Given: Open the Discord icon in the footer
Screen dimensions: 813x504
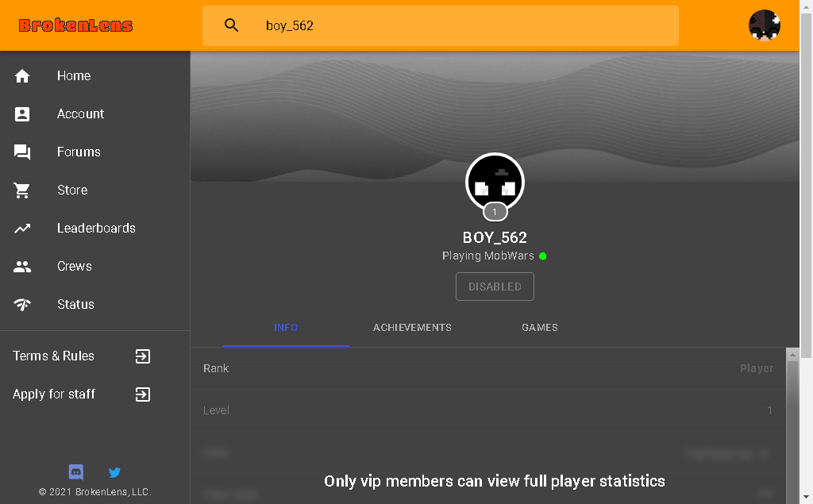Looking at the screenshot, I should tap(76, 472).
